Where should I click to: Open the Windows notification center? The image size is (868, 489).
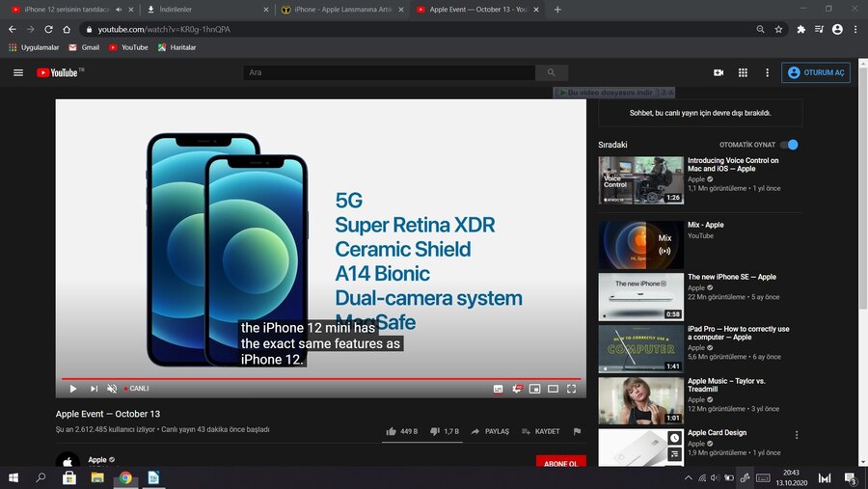[851, 478]
